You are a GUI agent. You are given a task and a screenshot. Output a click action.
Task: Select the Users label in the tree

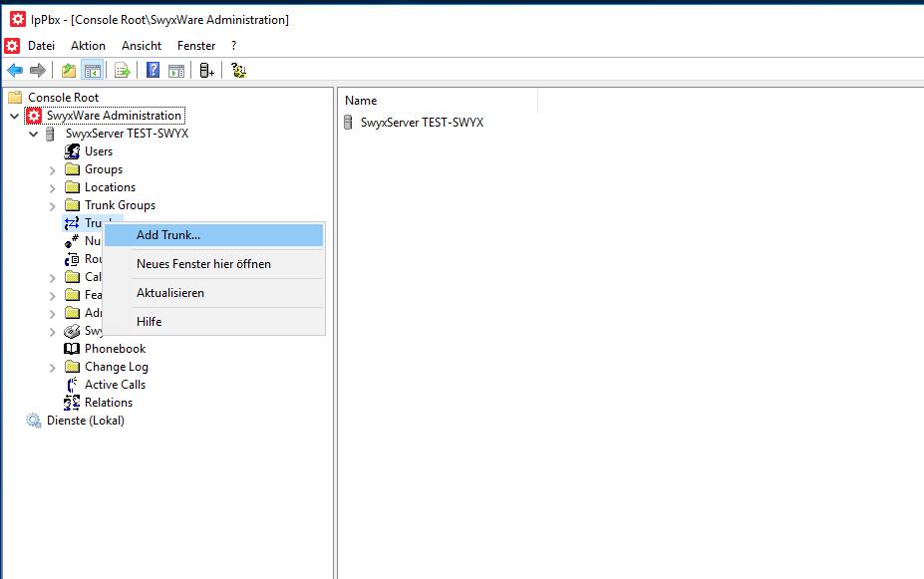tap(99, 151)
